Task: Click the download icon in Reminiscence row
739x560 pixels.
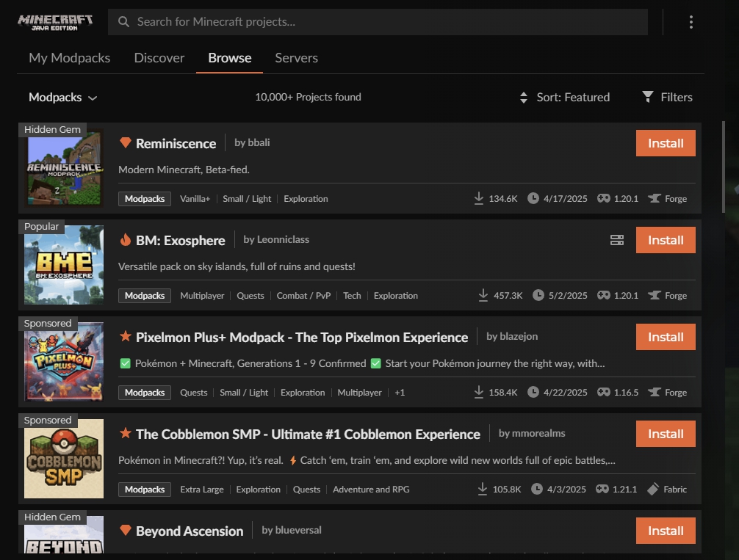Action: (x=479, y=198)
